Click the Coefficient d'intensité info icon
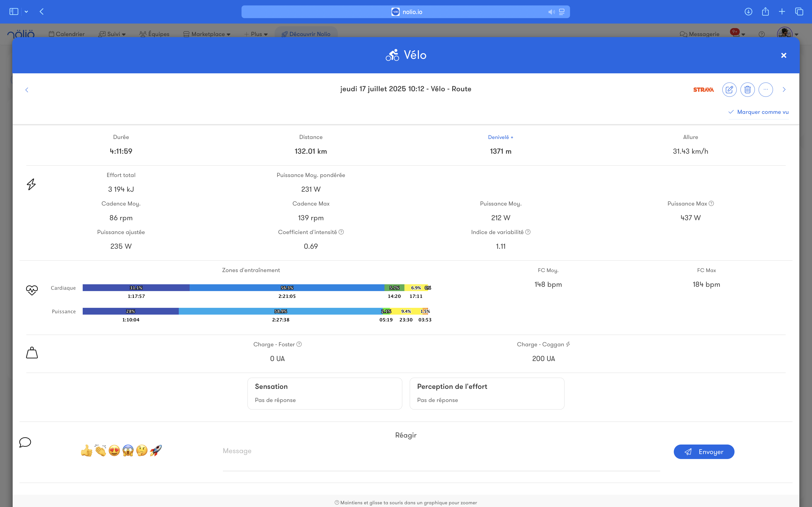The height and width of the screenshot is (507, 812). click(341, 232)
